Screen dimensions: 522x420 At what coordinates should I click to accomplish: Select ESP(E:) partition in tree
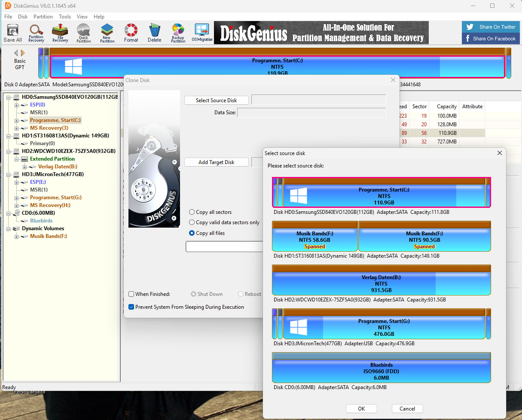tap(38, 182)
